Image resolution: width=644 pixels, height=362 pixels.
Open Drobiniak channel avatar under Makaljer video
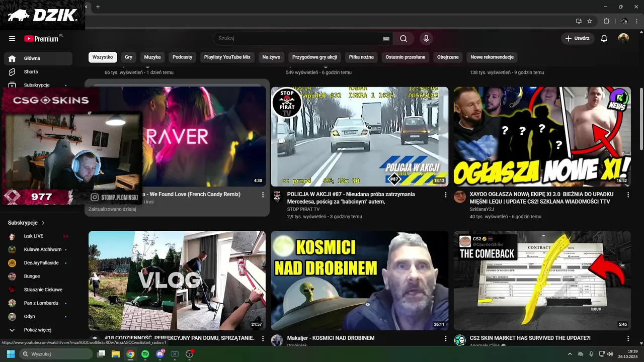tap(277, 340)
